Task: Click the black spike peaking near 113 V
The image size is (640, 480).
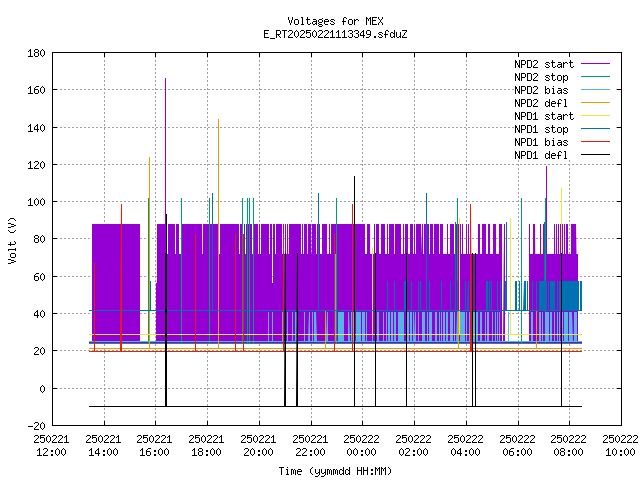Action: tap(354, 291)
